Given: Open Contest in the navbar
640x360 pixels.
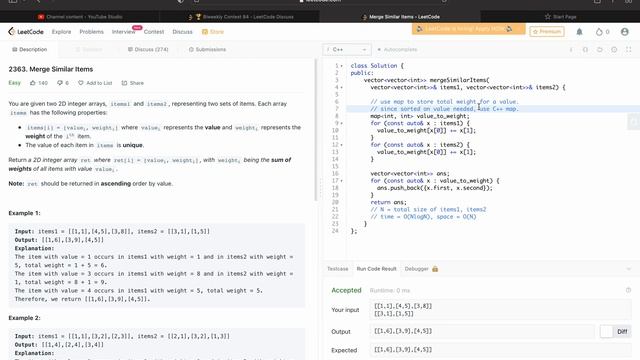Looking at the screenshot, I should (x=153, y=31).
